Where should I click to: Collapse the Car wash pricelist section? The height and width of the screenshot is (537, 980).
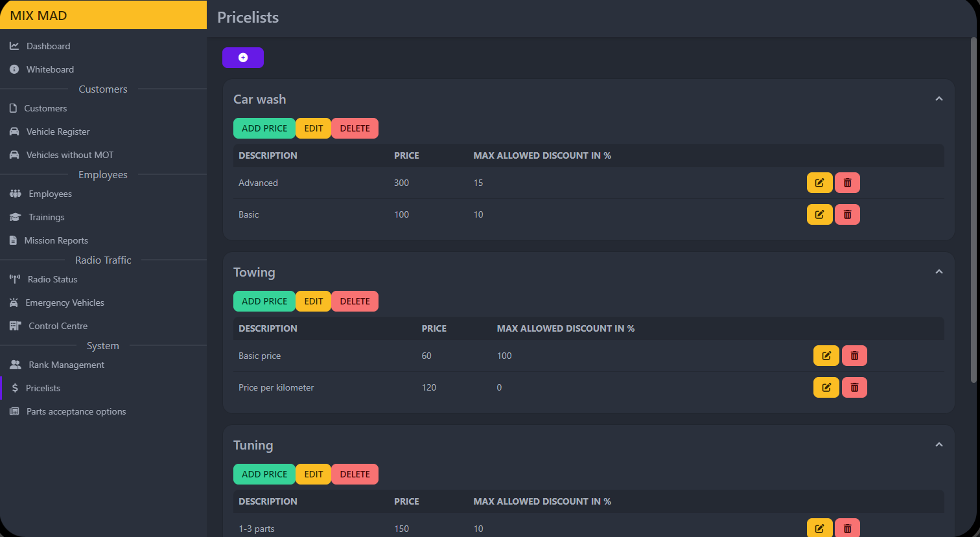pyautogui.click(x=939, y=99)
